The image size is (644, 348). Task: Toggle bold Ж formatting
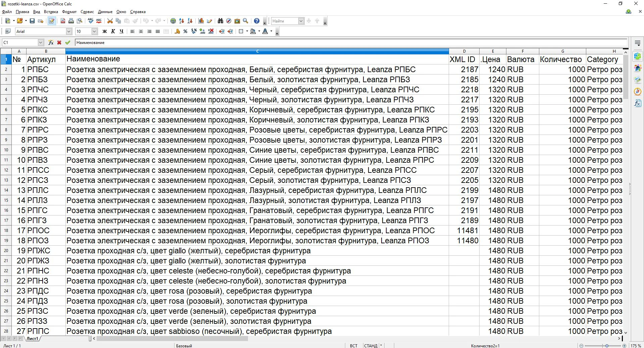point(104,31)
